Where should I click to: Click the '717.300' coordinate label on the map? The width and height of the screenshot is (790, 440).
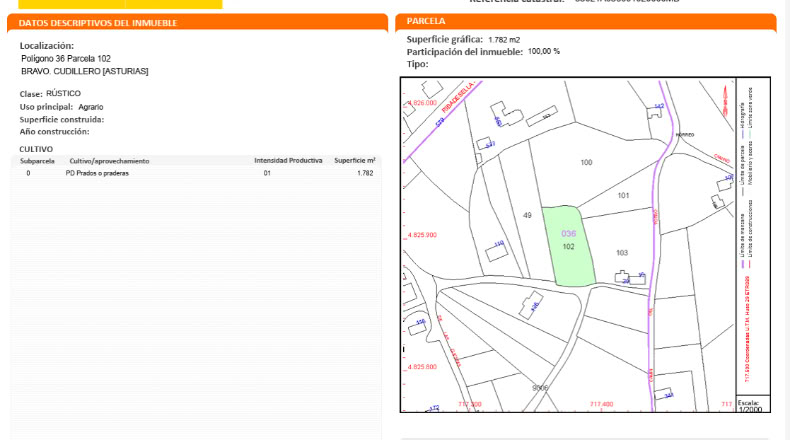pos(470,404)
